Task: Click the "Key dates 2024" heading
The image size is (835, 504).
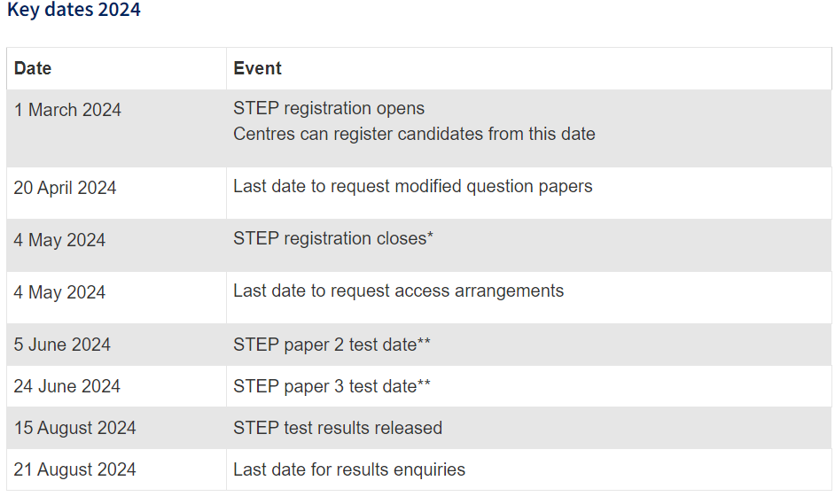Action: point(74,11)
